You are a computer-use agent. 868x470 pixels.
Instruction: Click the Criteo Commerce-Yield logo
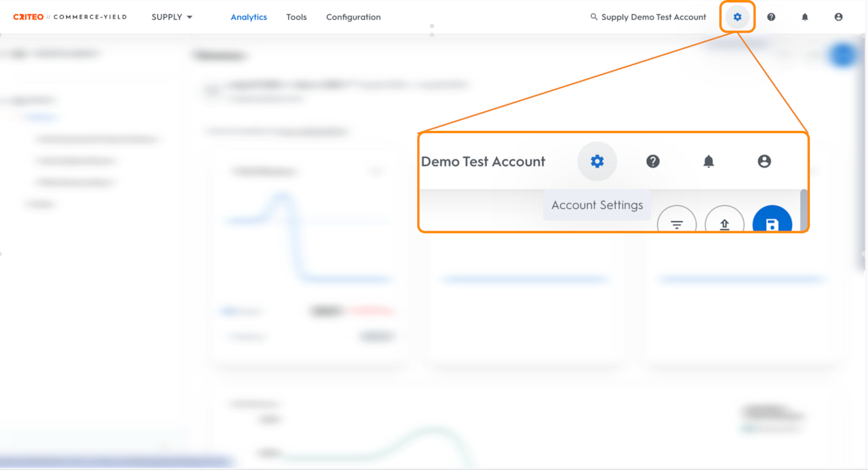tap(70, 17)
